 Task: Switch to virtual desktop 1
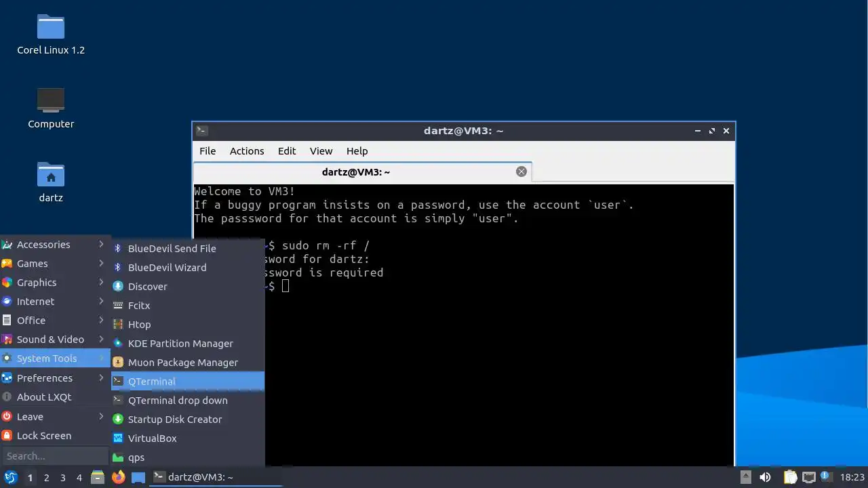click(x=30, y=478)
